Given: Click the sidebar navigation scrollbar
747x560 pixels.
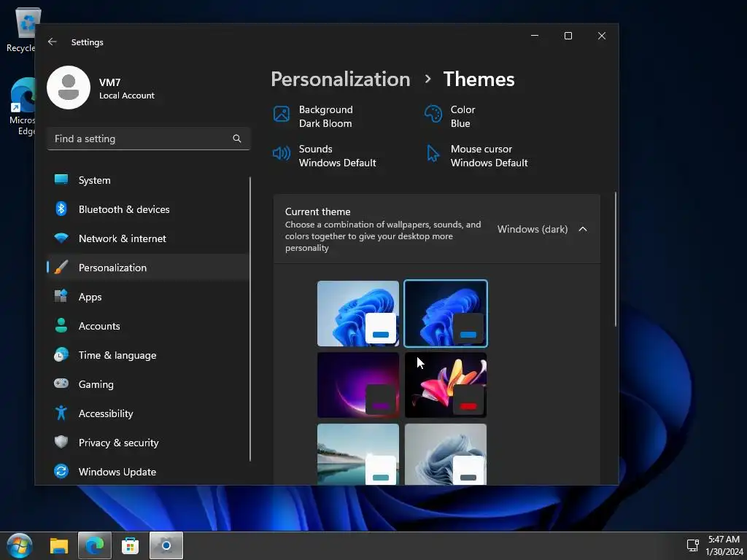Looking at the screenshot, I should pos(250,319).
